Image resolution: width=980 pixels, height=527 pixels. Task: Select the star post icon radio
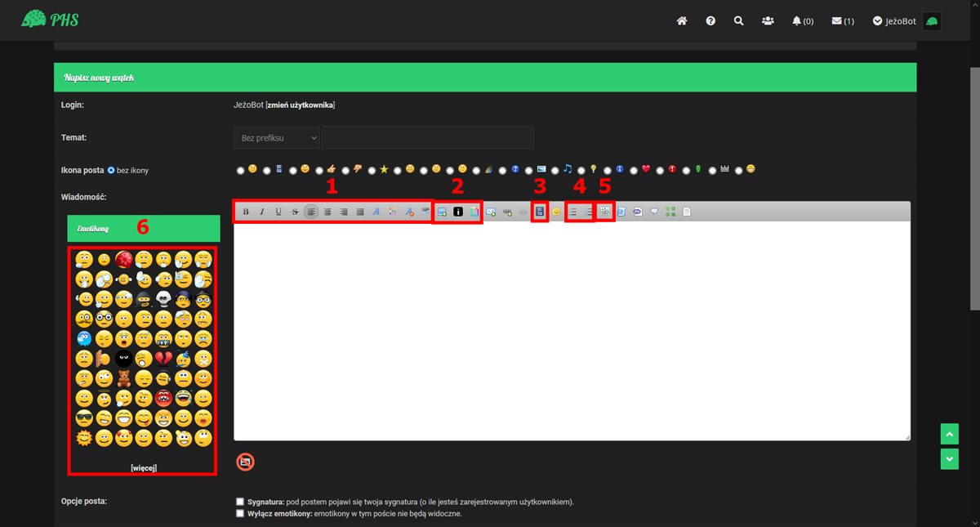coord(372,171)
